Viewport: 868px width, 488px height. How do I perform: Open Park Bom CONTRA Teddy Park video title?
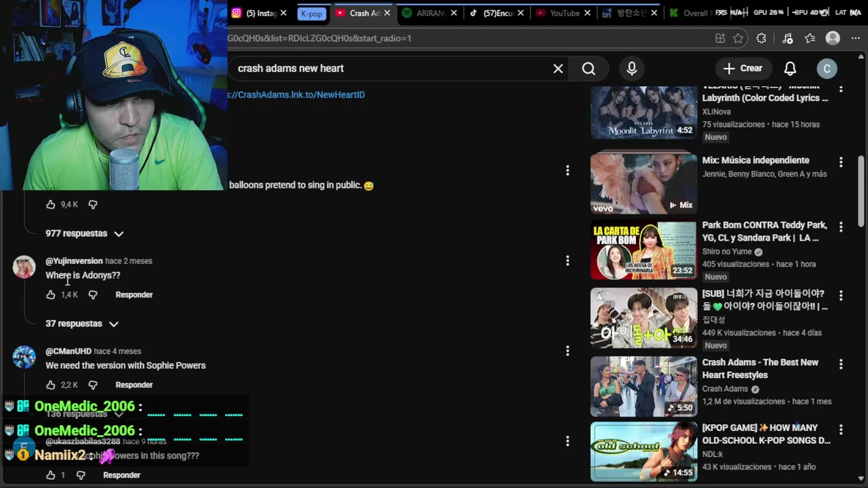tap(765, 231)
